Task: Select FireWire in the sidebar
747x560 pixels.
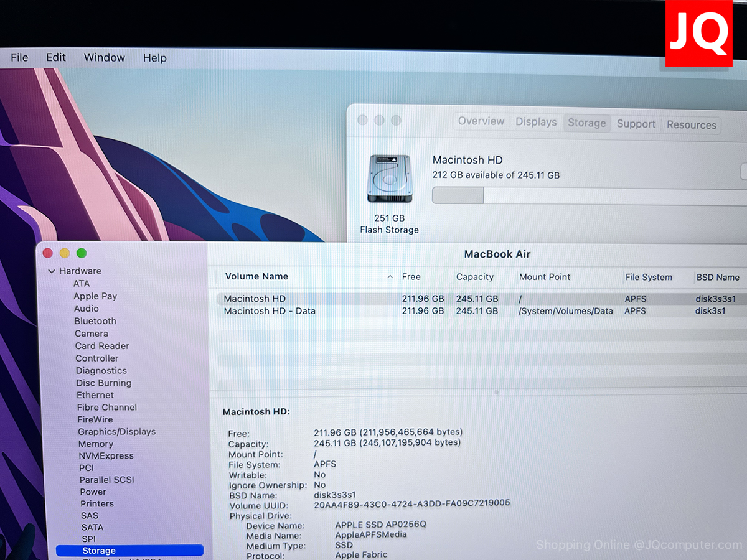Action: point(95,420)
